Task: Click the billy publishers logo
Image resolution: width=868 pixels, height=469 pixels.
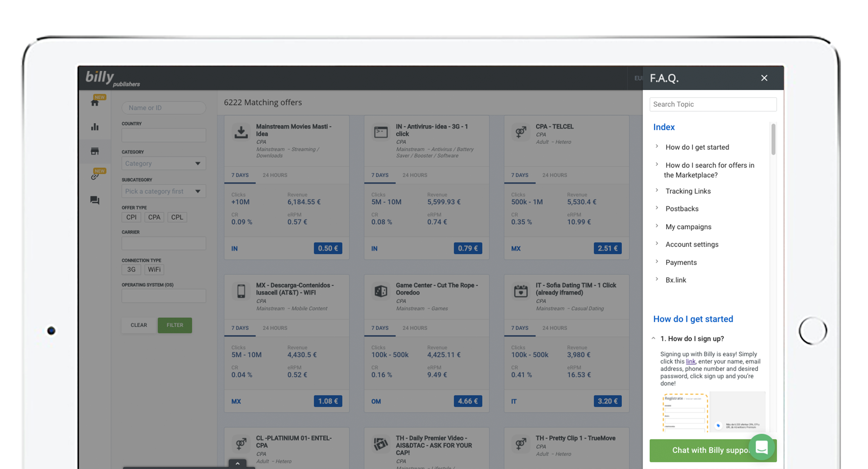Action: tap(113, 79)
